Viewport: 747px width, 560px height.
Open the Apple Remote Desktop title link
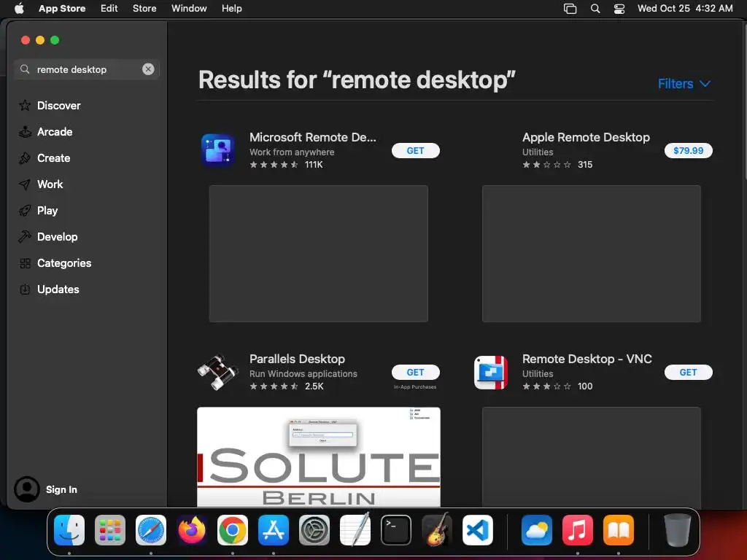[586, 137]
